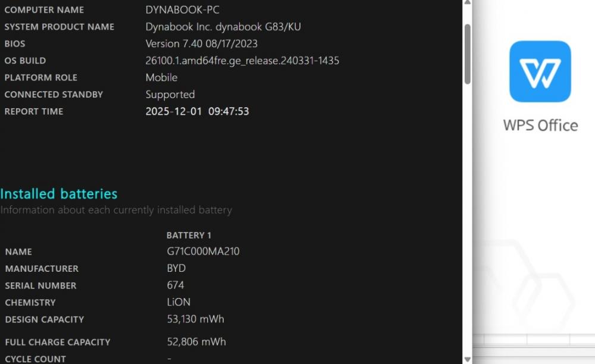Click the battery NAME label
This screenshot has width=595, height=364.
[x=18, y=252]
